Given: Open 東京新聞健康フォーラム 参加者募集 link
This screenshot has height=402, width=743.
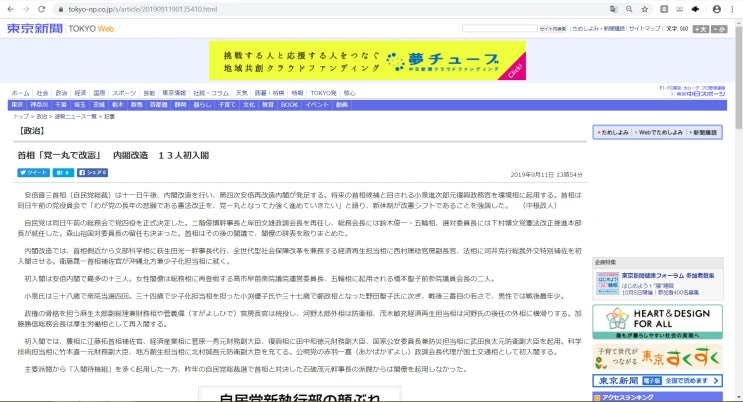Looking at the screenshot, I should pos(668,275).
